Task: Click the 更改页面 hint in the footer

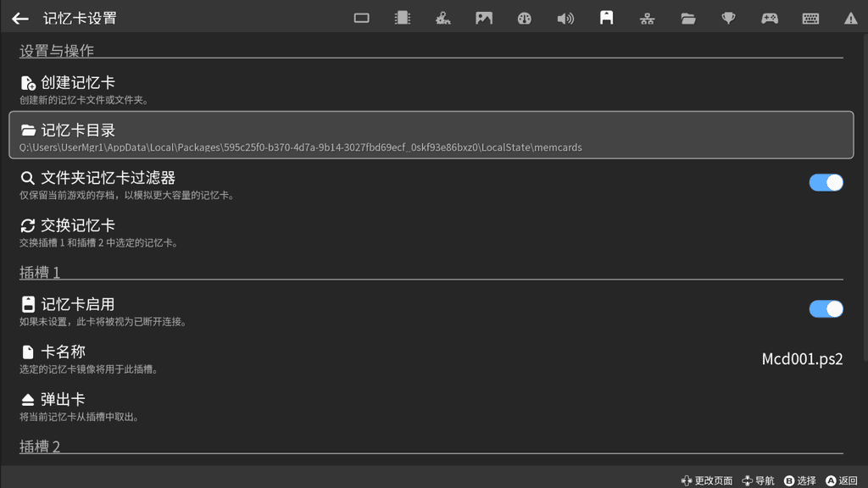Action: (707, 481)
